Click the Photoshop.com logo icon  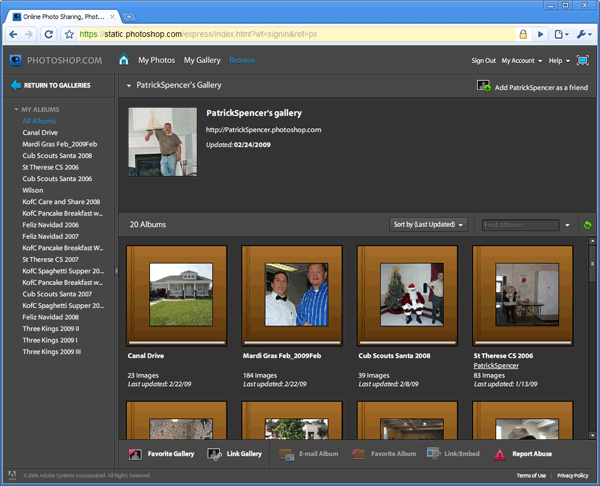click(x=16, y=60)
